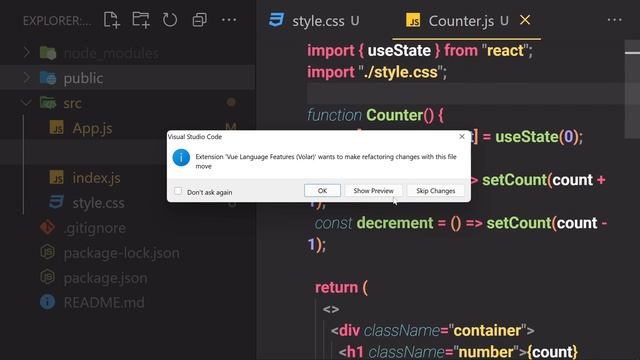Click the "./style.css" import string

coord(401,72)
